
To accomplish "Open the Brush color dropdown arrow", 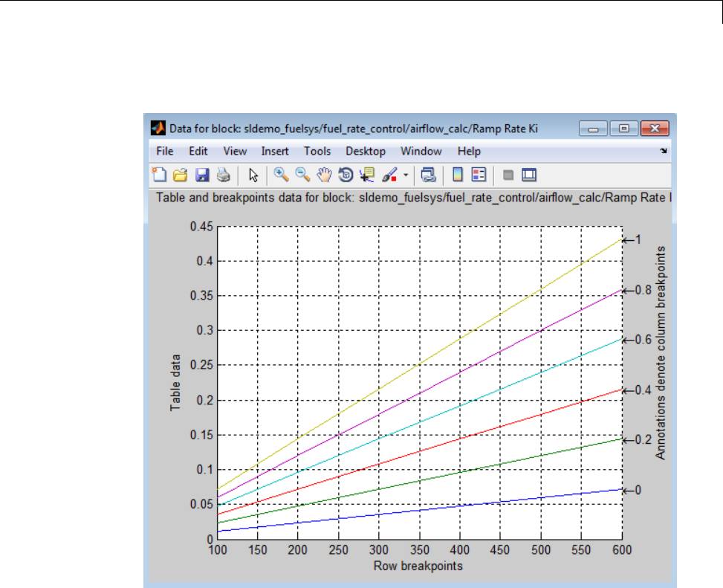I will click(406, 175).
